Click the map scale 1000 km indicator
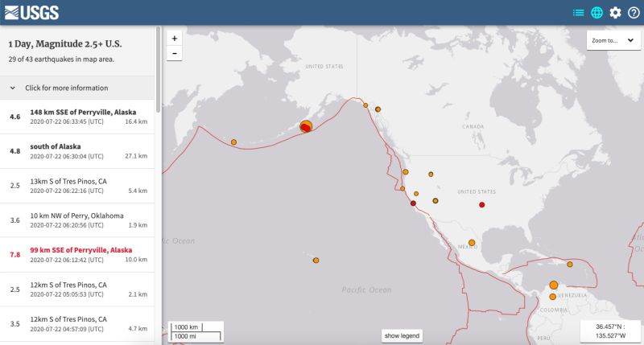Screen dimensions: 644x345 tap(187, 327)
